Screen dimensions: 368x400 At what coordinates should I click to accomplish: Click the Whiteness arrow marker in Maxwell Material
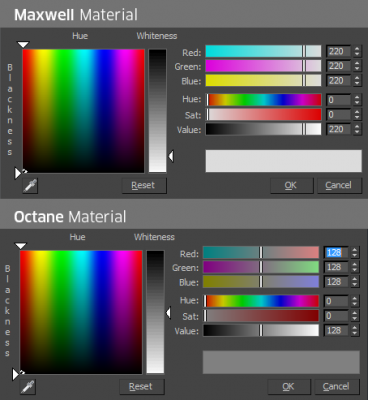point(171,156)
